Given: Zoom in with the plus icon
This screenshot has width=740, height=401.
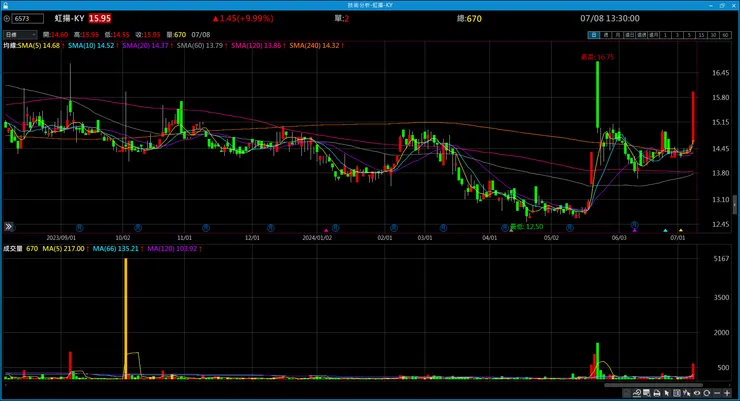Looking at the screenshot, I should coord(727,393).
